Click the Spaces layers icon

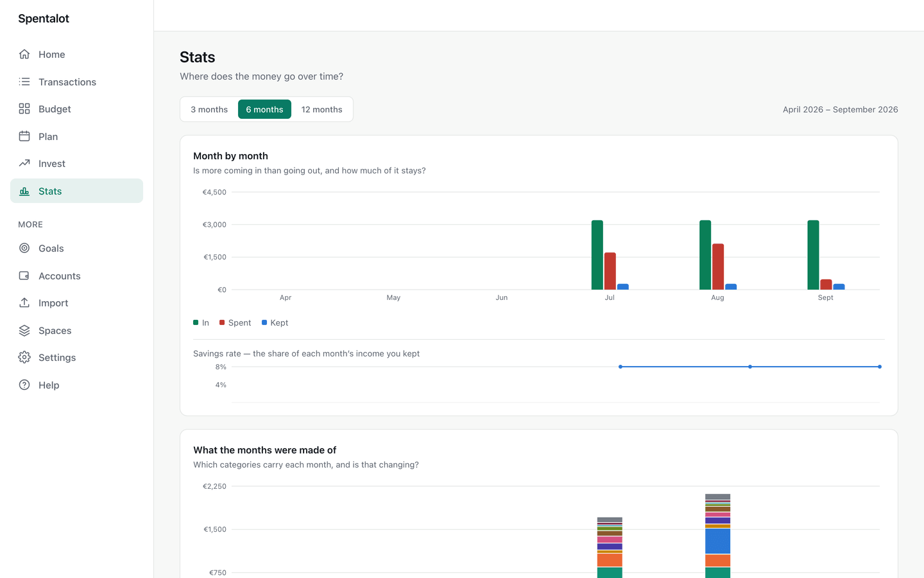[x=24, y=330]
